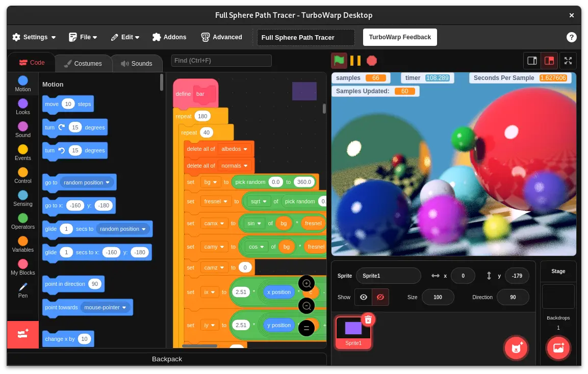Open the Settings dropdown menu
This screenshot has height=374, width=588.
pos(34,37)
